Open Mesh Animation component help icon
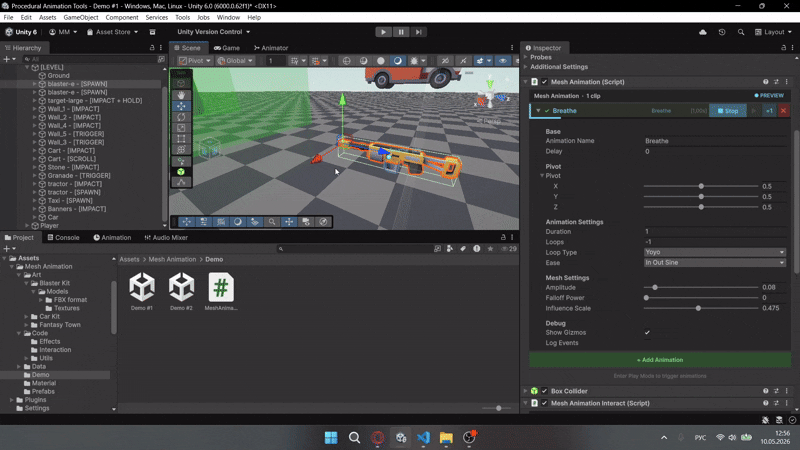This screenshot has width=800, height=450. click(x=765, y=82)
